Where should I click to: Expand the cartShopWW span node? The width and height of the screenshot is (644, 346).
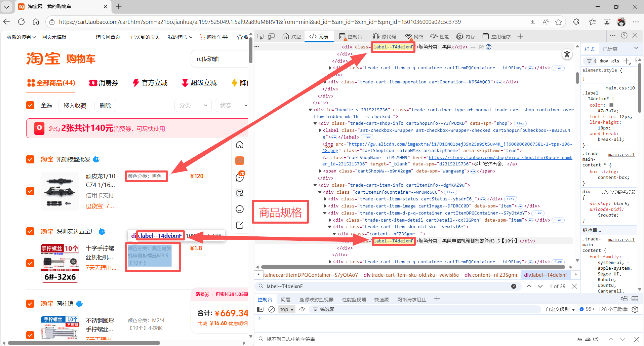coord(320,171)
